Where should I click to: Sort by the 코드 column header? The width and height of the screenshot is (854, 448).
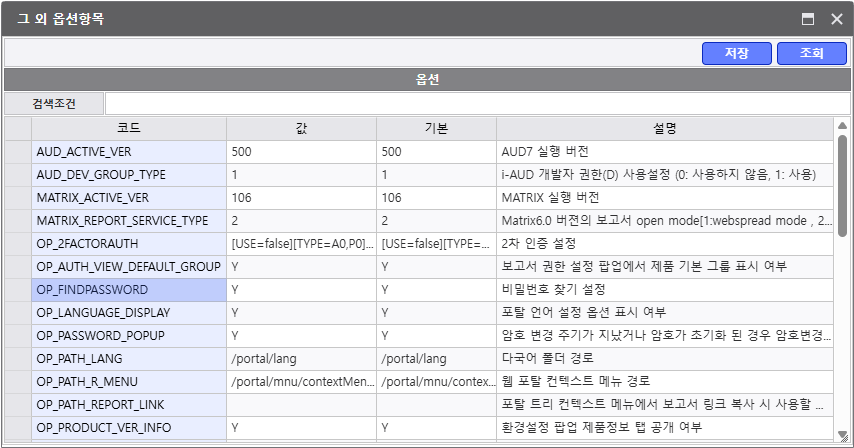pyautogui.click(x=128, y=128)
